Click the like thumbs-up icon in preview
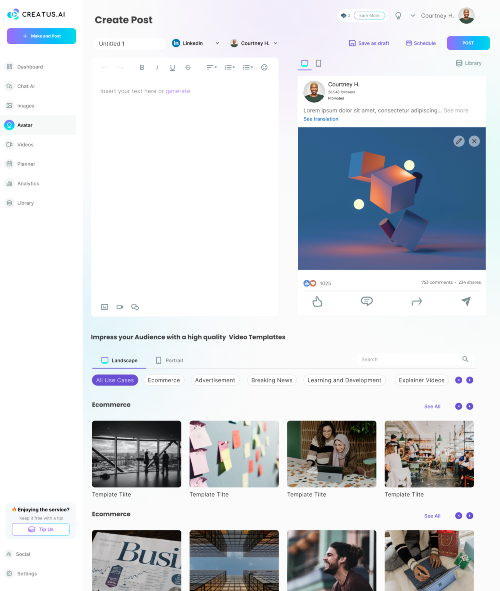500x591 pixels. pyautogui.click(x=317, y=302)
